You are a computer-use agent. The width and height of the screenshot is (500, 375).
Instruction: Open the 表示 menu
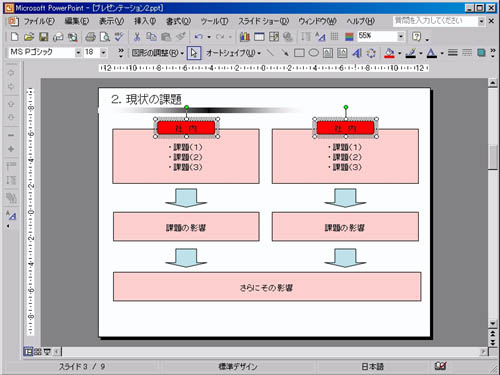(111, 21)
